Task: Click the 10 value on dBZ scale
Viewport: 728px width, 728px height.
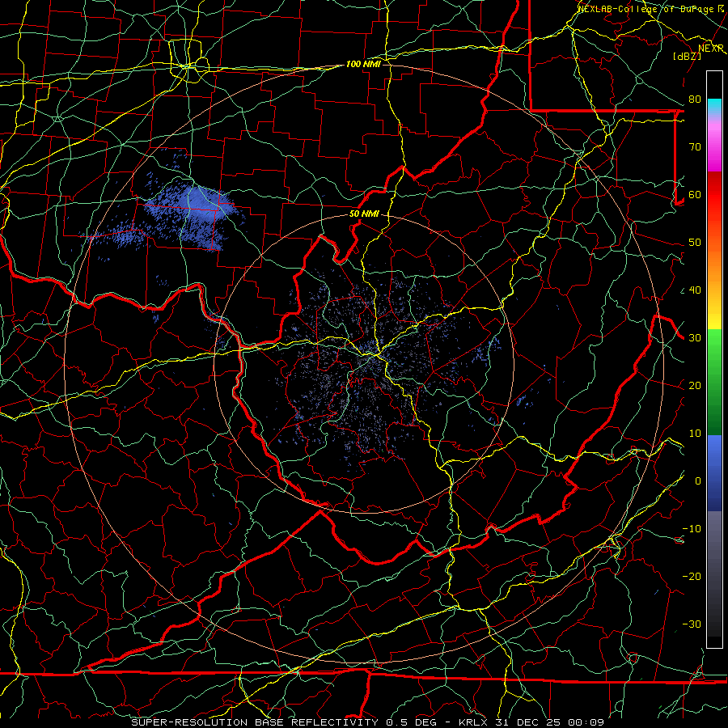Action: [695, 434]
